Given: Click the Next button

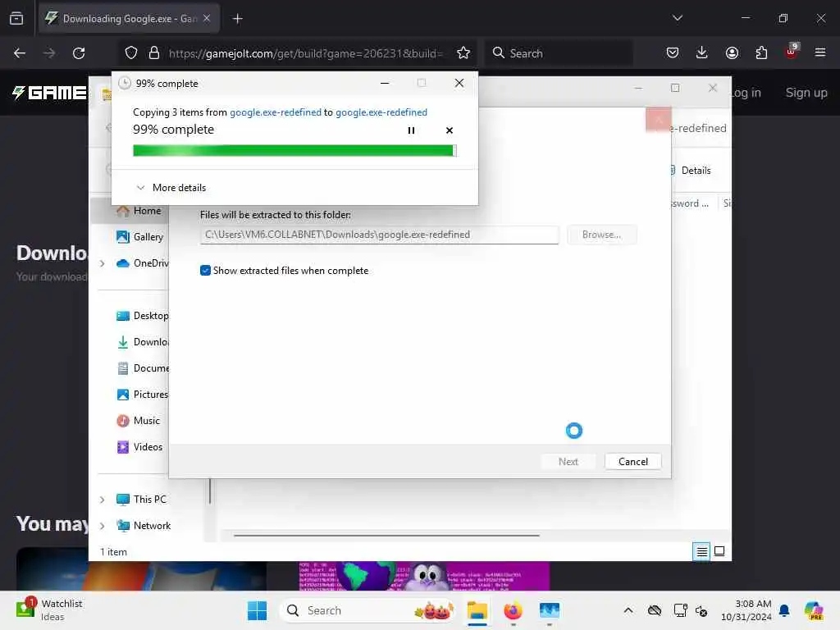Looking at the screenshot, I should [568, 461].
